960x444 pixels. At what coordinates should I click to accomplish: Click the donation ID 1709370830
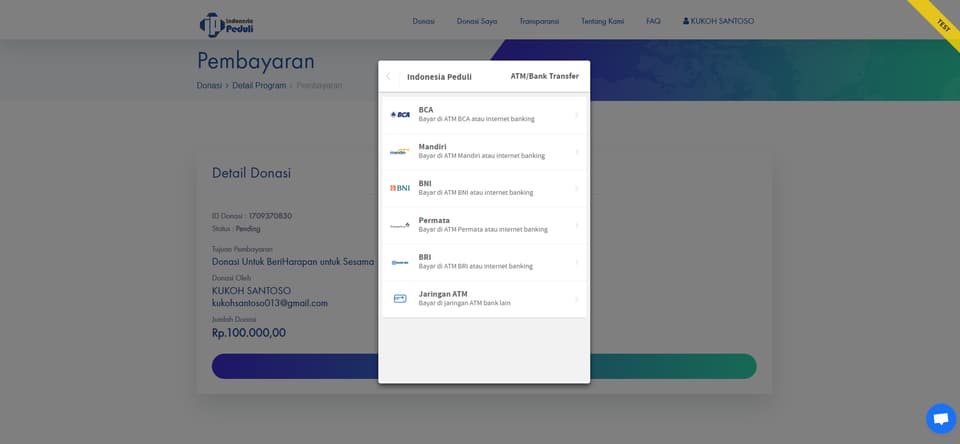(270, 216)
